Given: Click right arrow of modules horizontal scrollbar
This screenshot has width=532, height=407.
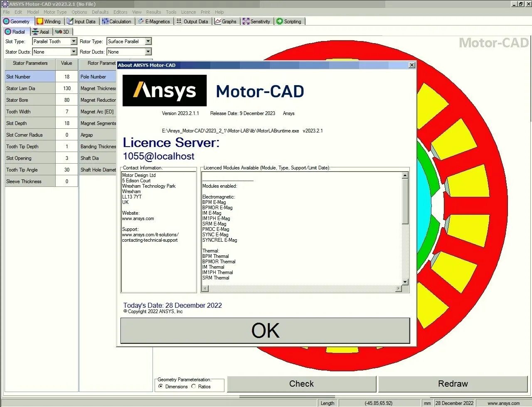Looking at the screenshot, I should [399, 289].
